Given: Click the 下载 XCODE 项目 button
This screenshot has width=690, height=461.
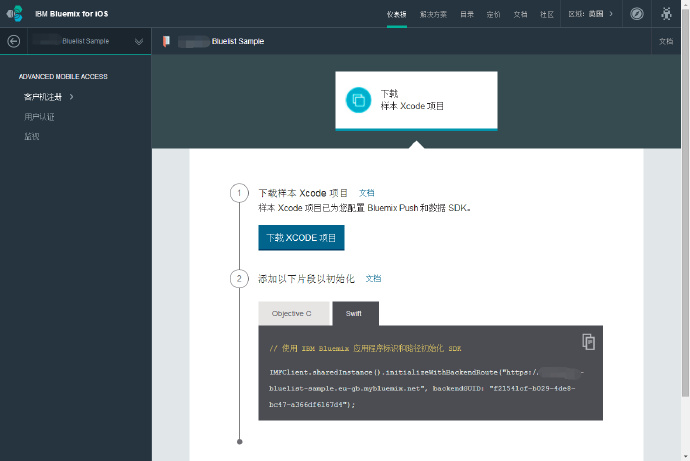Looking at the screenshot, I should point(301,238).
